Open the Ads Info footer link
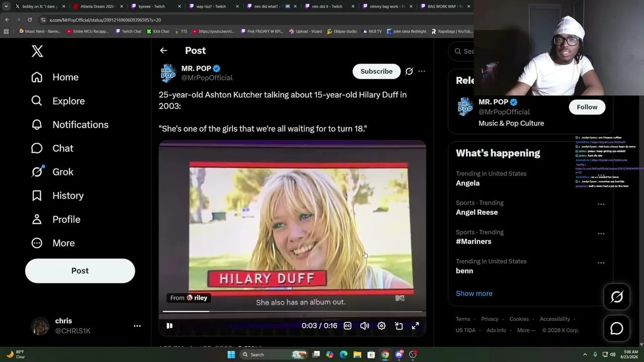 point(496,330)
